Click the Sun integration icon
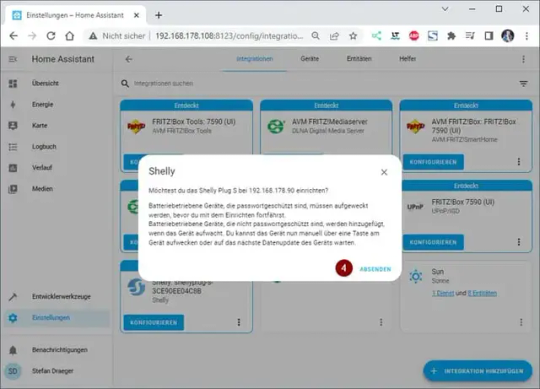The height and width of the screenshot is (389, 540). coord(416,276)
